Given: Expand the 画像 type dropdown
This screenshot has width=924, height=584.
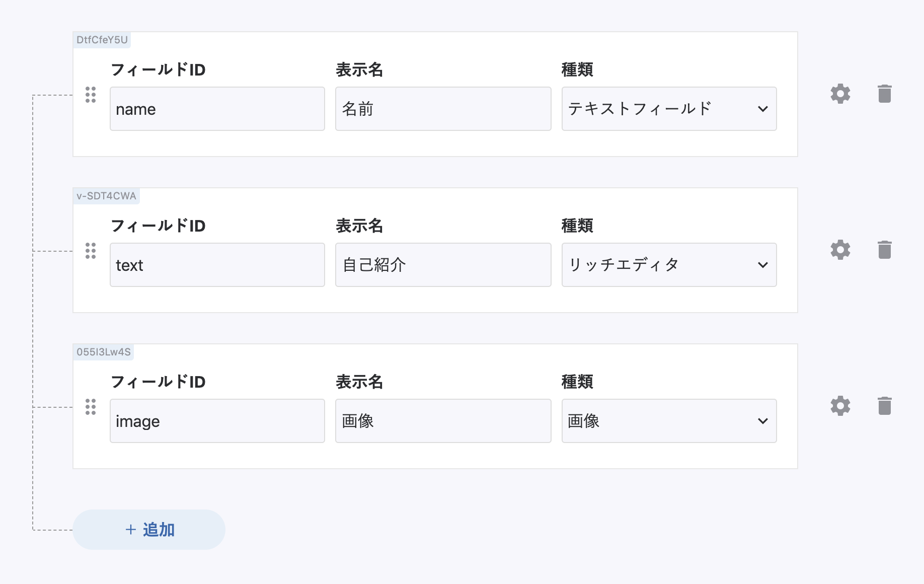Looking at the screenshot, I should [x=669, y=421].
